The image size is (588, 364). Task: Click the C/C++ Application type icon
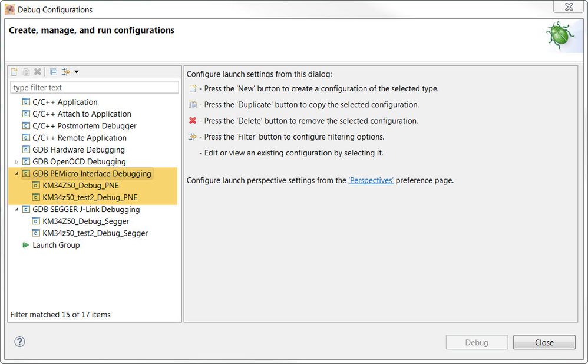(x=25, y=102)
